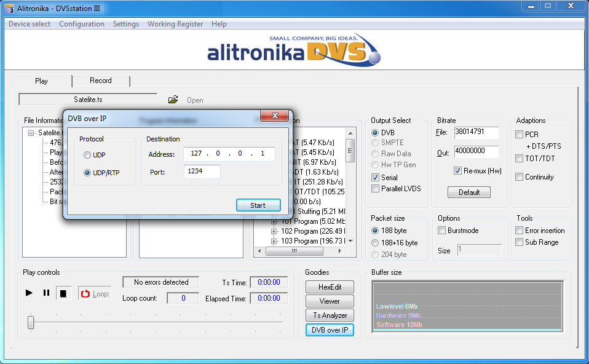This screenshot has width=589, height=364.
Task: Open the Configuration menu
Action: [x=82, y=24]
